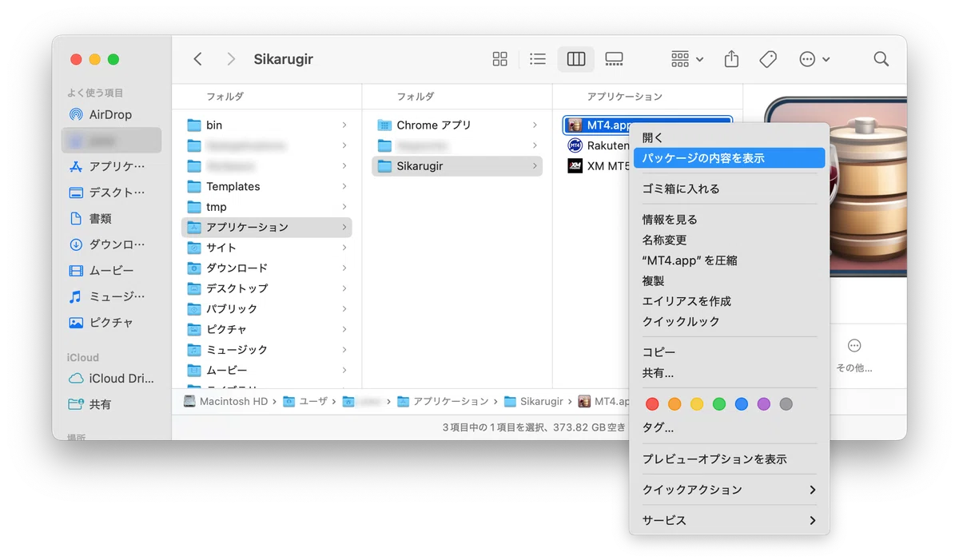959x560 pixels.
Task: Open the ellipsis action menu in toolbar
Action: [814, 59]
